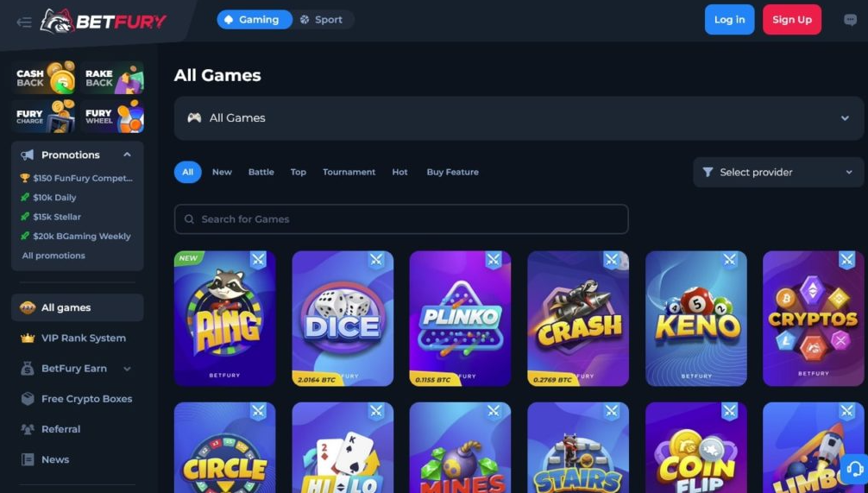
Task: Open the Fury Wheel tile
Action: 112,117
